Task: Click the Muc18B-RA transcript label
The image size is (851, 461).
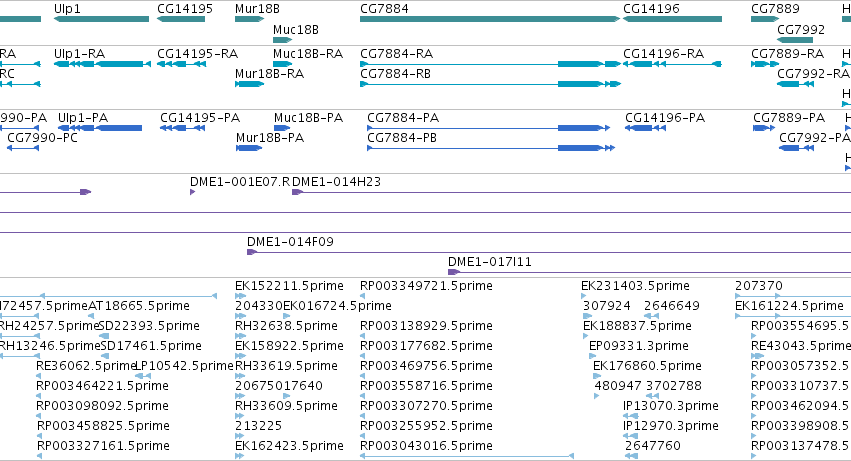Action: [x=308, y=54]
